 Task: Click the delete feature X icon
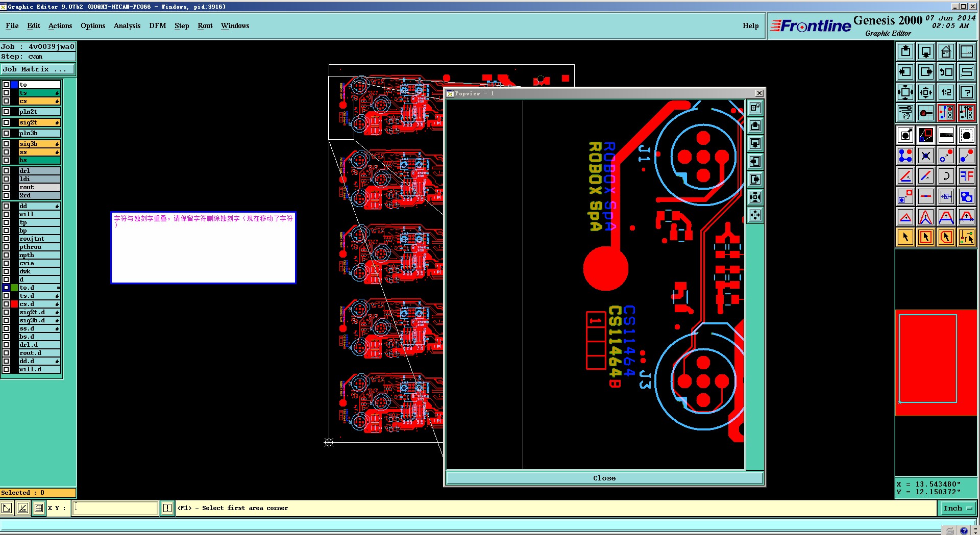pos(926,156)
